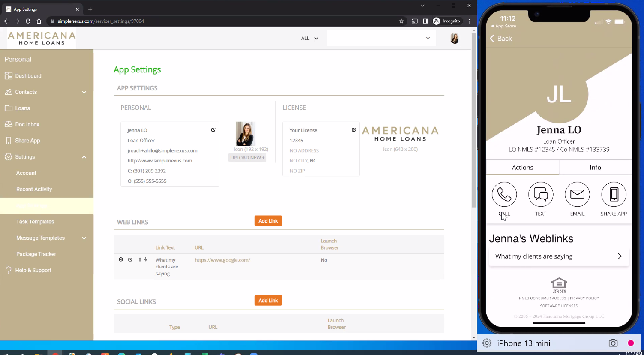Delete the 'What my clients' web link
This screenshot has width=644, height=355.
pyautogui.click(x=121, y=259)
